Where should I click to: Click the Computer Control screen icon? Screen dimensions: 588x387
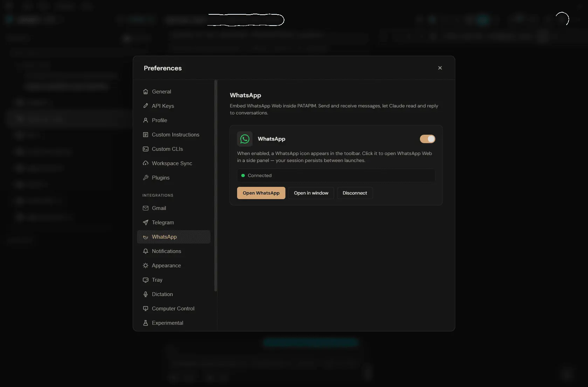(x=146, y=309)
